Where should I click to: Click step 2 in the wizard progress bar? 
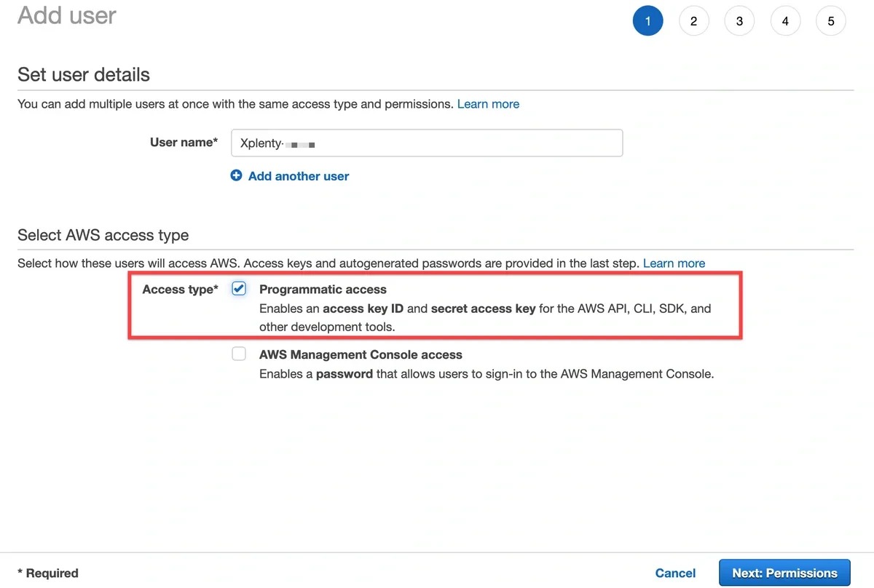[x=693, y=21]
